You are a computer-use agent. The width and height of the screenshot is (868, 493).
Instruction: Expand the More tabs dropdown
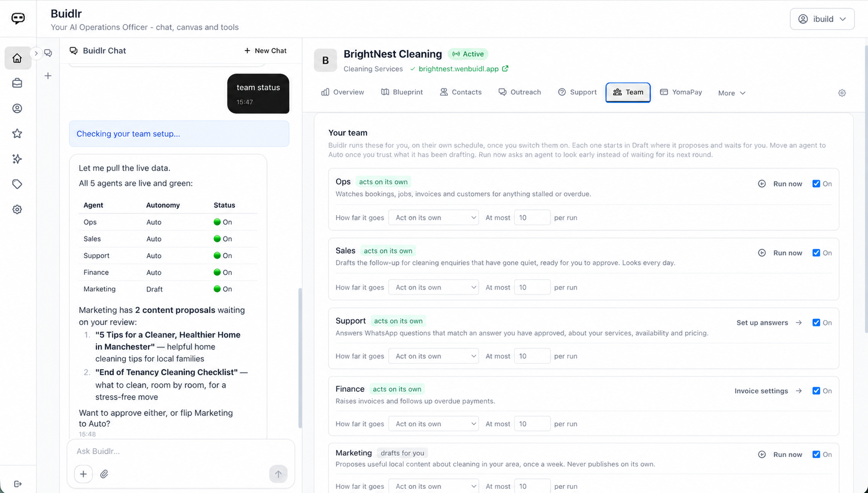(x=732, y=93)
